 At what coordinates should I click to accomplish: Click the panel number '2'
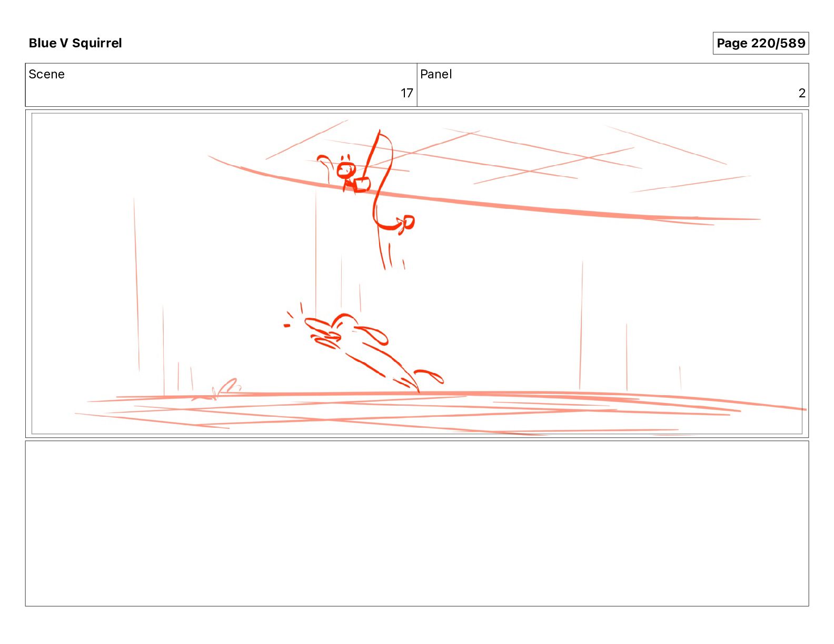(801, 93)
